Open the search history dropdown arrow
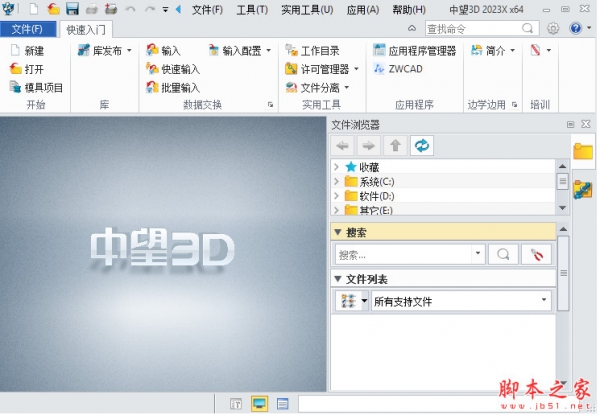 (478, 254)
